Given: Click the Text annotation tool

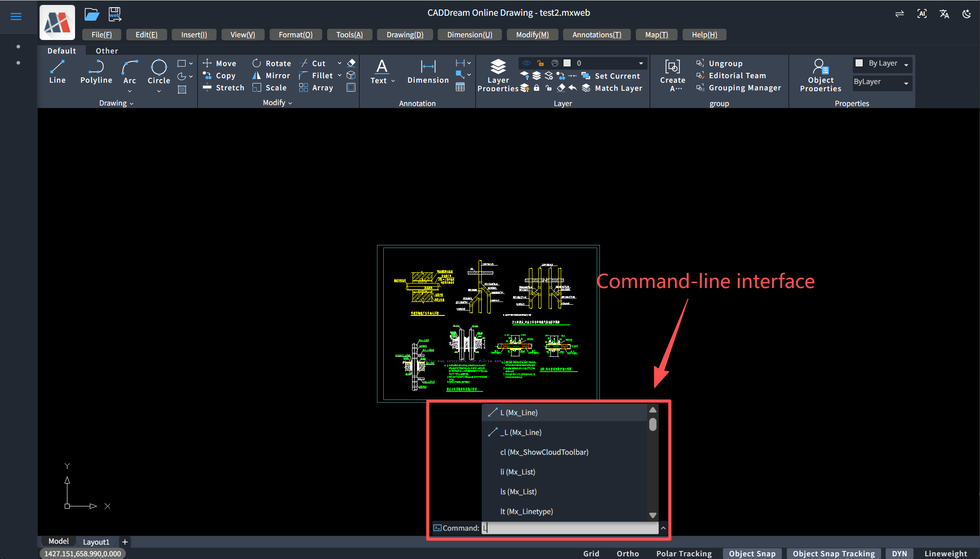Looking at the screenshot, I should (381, 72).
